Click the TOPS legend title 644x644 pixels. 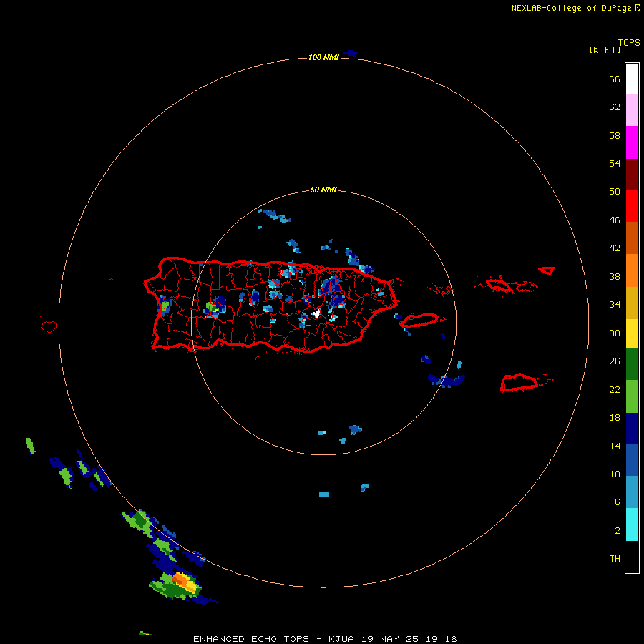629,42
